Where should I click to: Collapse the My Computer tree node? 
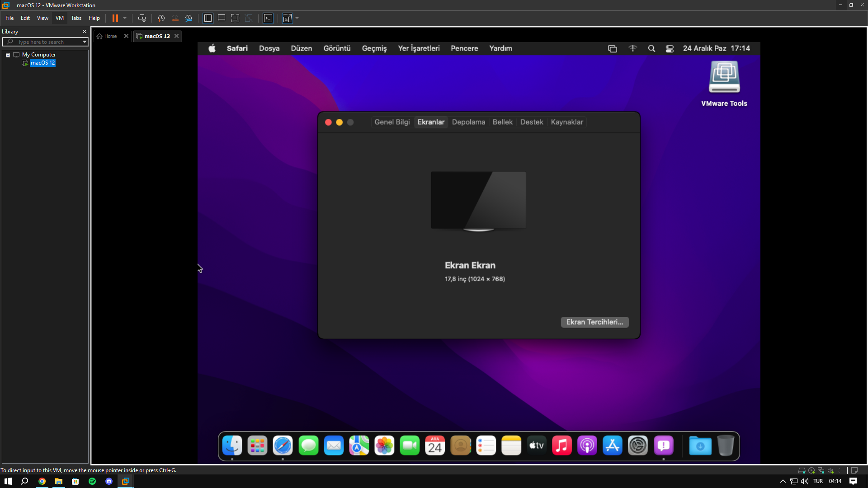[8, 55]
